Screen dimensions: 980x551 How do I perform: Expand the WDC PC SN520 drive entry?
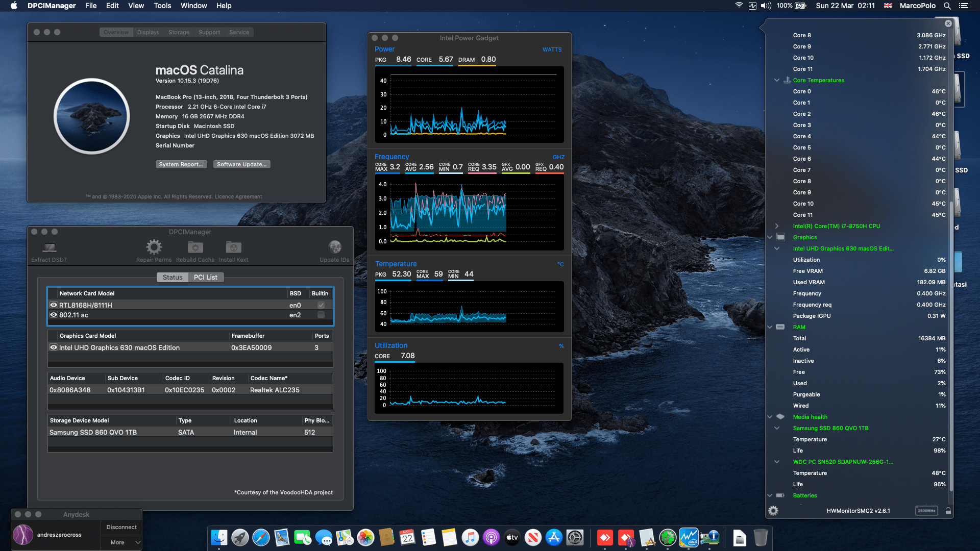click(776, 462)
